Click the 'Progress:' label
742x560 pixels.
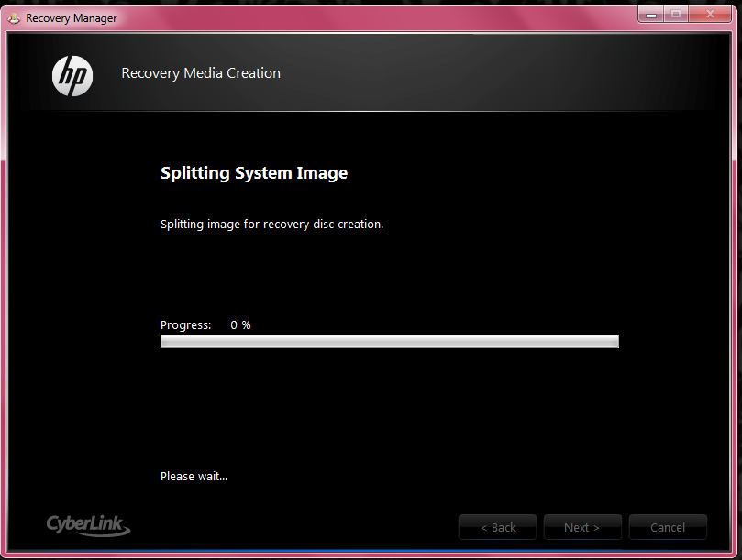[x=185, y=325]
